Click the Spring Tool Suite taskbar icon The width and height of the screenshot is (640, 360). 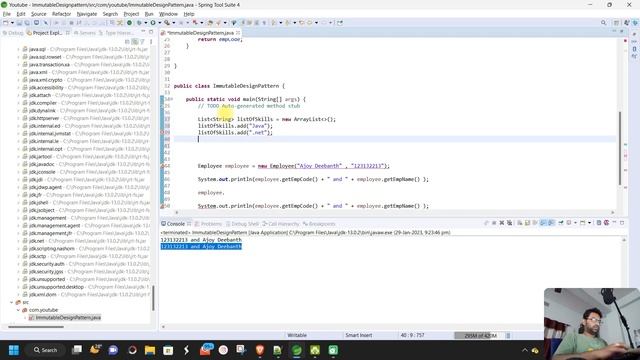point(297,350)
